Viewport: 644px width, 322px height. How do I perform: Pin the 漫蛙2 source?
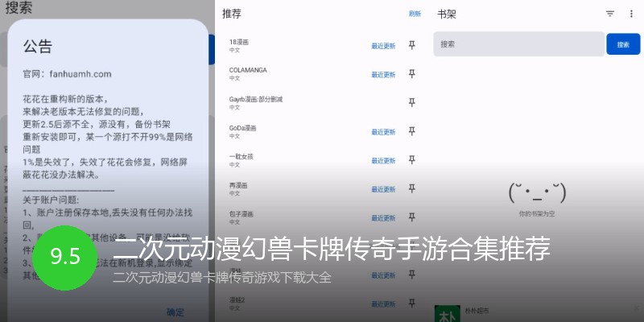(411, 303)
